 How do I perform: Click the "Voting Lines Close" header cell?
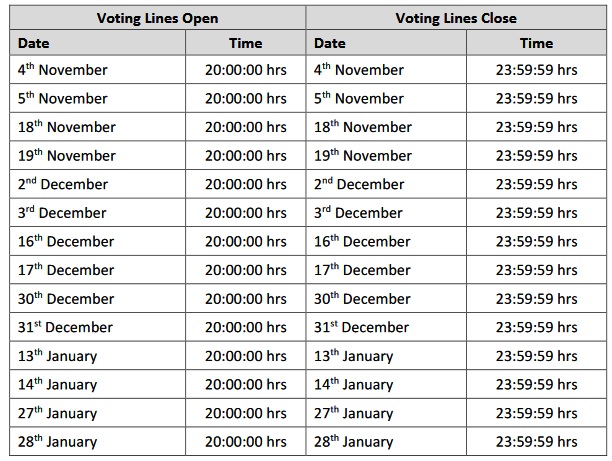454,18
